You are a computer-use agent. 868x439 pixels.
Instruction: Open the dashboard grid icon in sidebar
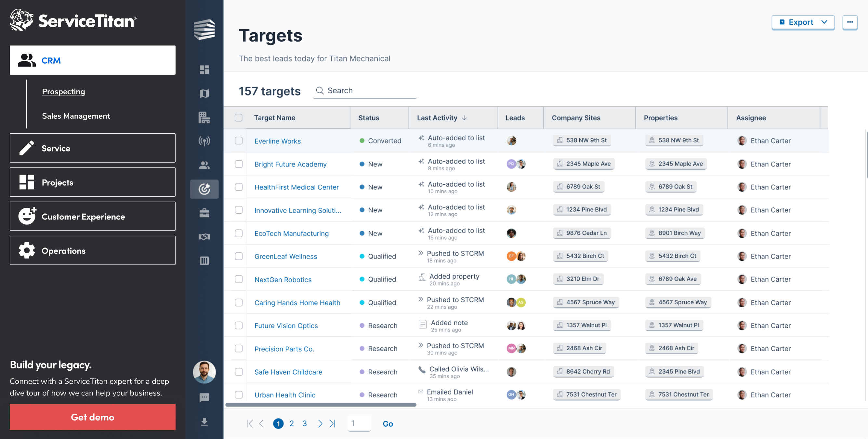[x=204, y=70]
